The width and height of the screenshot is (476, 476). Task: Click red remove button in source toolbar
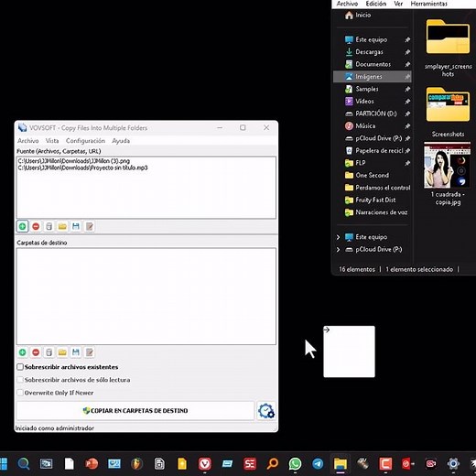pos(36,226)
